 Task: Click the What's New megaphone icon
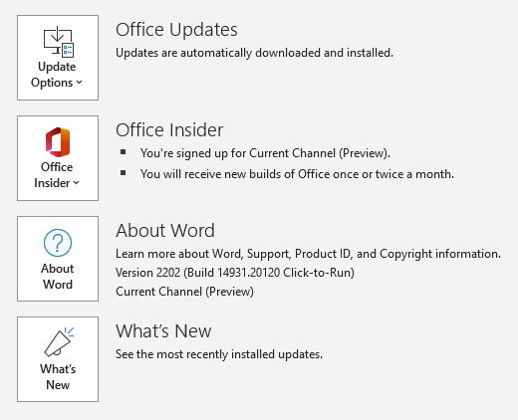pyautogui.click(x=59, y=342)
